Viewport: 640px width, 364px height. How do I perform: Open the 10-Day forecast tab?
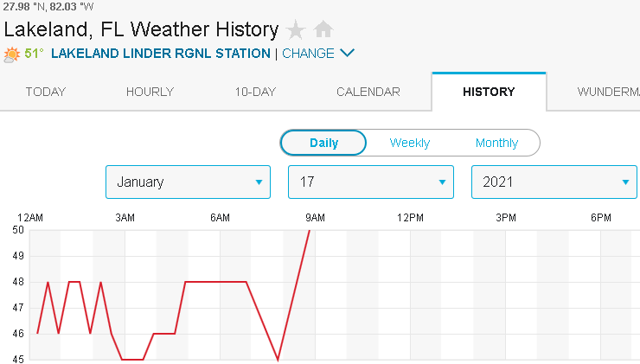pos(255,92)
